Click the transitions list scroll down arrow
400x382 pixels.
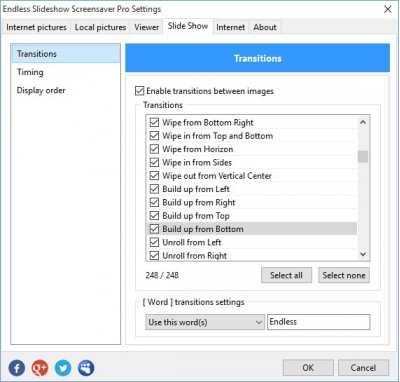point(363,255)
